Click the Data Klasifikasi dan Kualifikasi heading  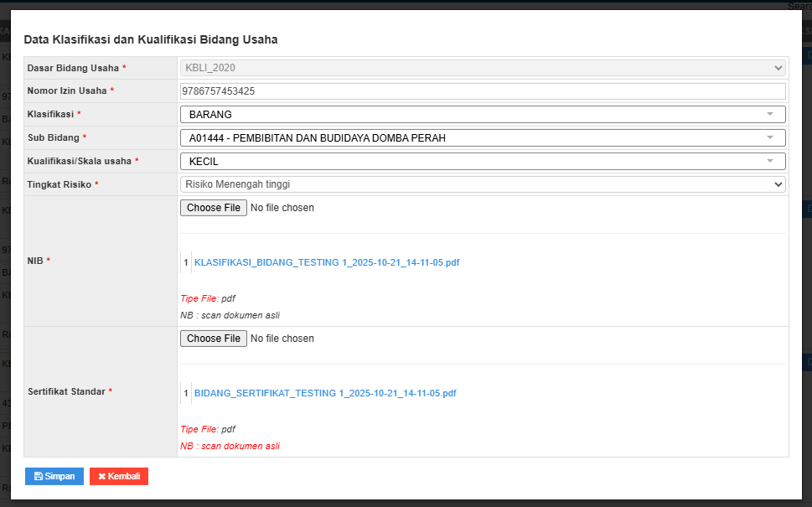tap(151, 39)
